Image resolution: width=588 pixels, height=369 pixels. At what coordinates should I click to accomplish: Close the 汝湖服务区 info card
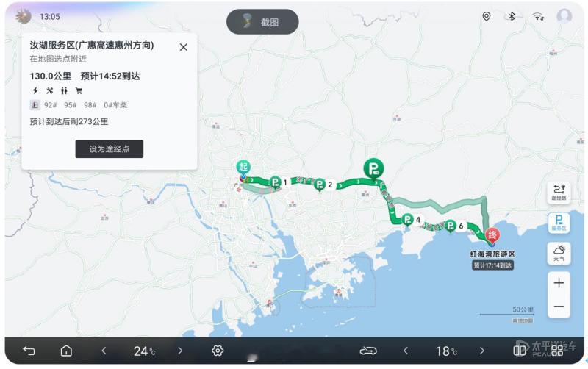183,47
